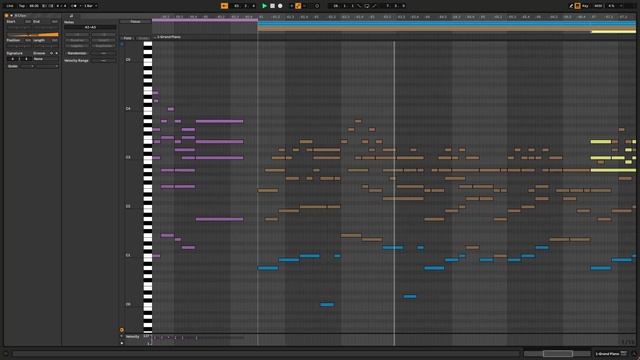Click the A1-A5 note range field
This screenshot has height=360, width=640.
90,27
